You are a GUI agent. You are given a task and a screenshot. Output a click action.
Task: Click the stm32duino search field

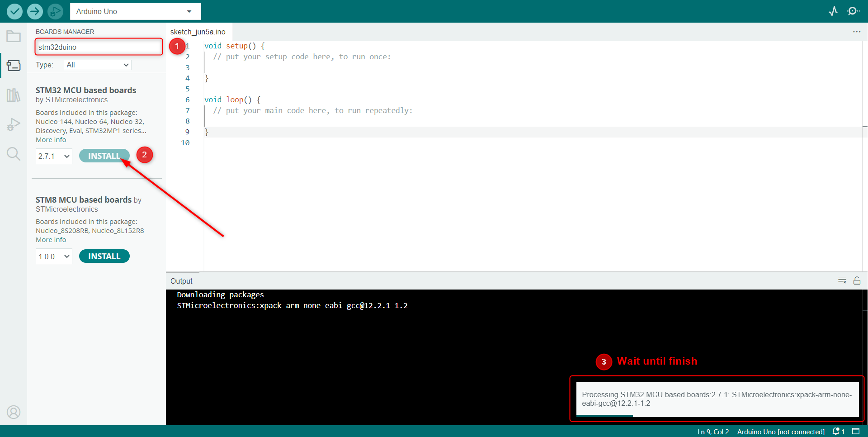[x=99, y=47]
